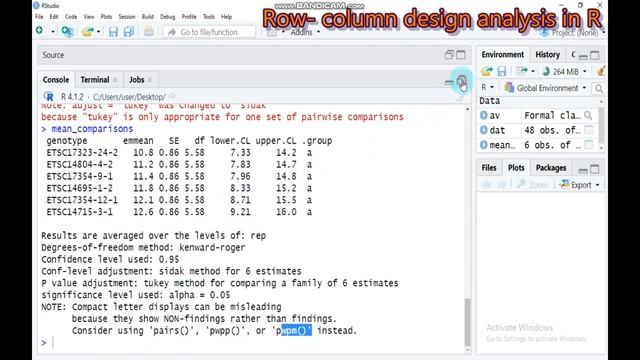Image resolution: width=640 pixels, height=360 pixels.
Task: Open the File menu
Action: click(x=39, y=17)
